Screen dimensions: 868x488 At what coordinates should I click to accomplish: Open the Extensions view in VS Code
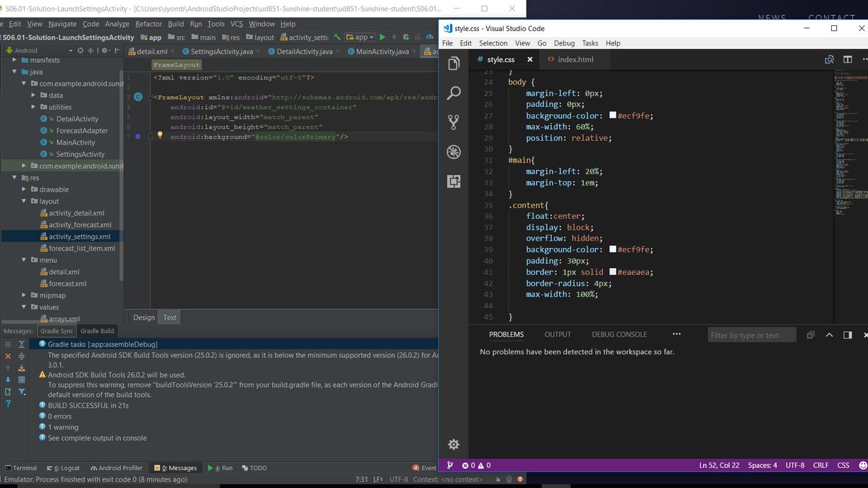pyautogui.click(x=454, y=181)
